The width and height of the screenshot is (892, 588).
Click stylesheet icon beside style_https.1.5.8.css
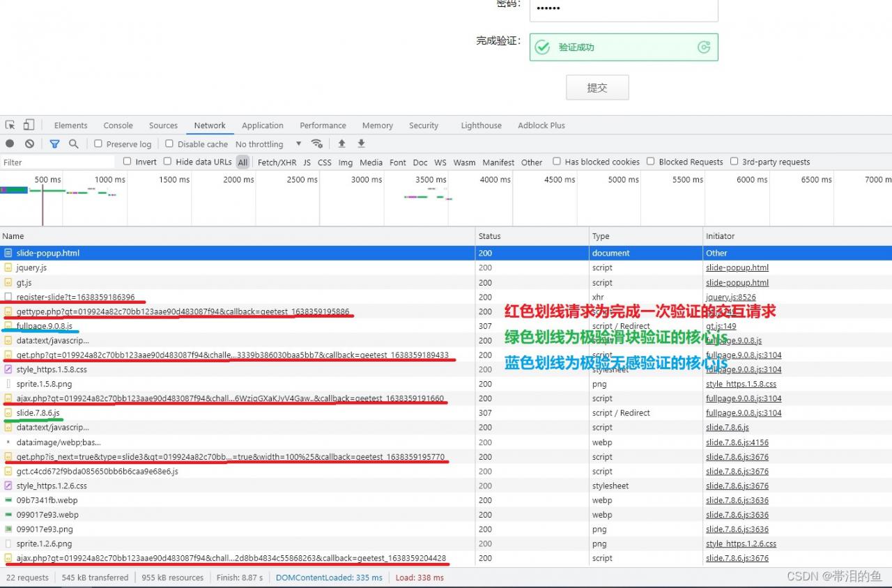8,369
